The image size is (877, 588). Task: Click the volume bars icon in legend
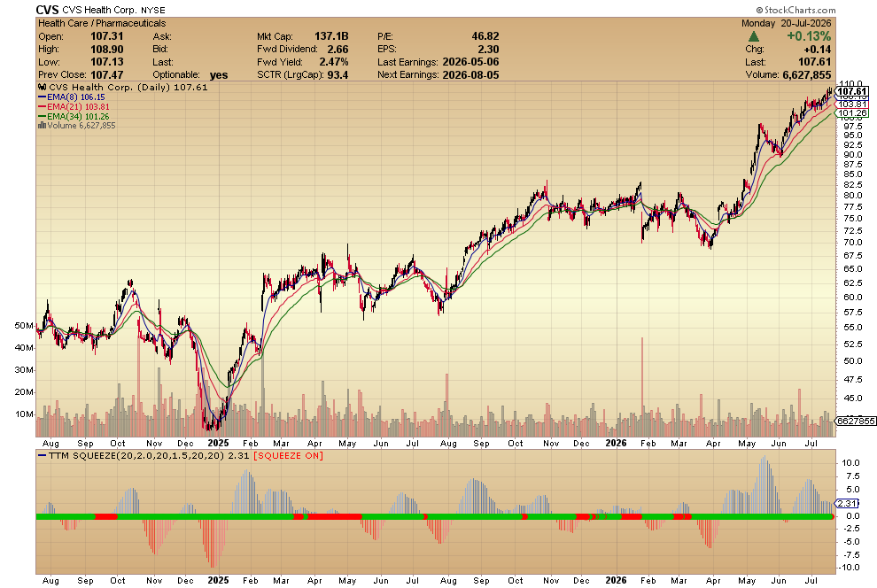click(x=42, y=125)
